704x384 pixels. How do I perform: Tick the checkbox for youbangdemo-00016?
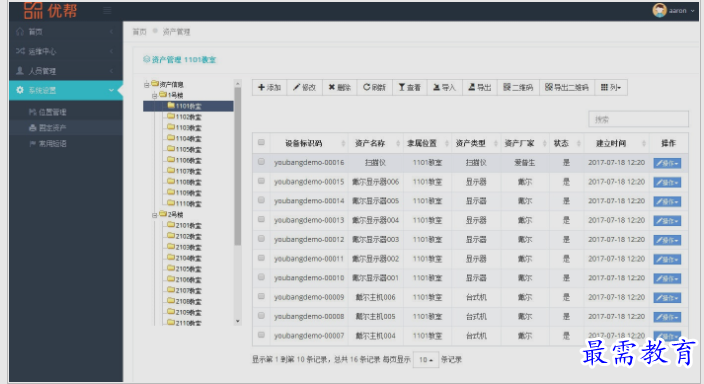(261, 162)
